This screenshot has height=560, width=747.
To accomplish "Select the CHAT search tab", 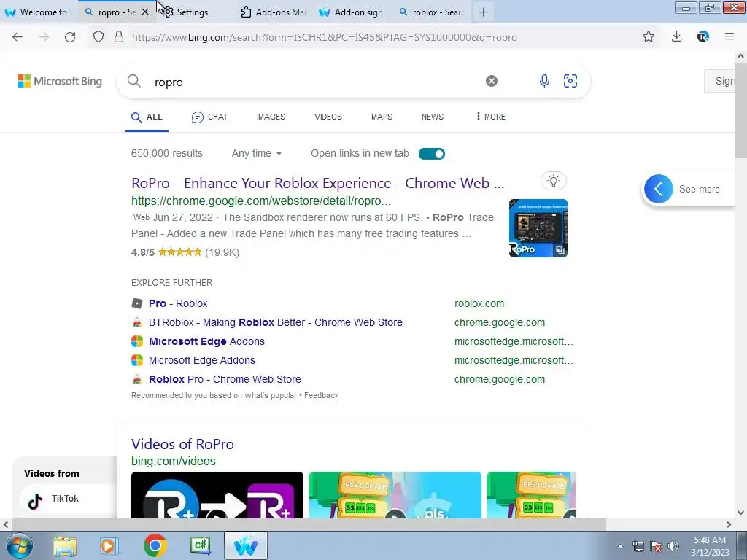I will pos(209,117).
